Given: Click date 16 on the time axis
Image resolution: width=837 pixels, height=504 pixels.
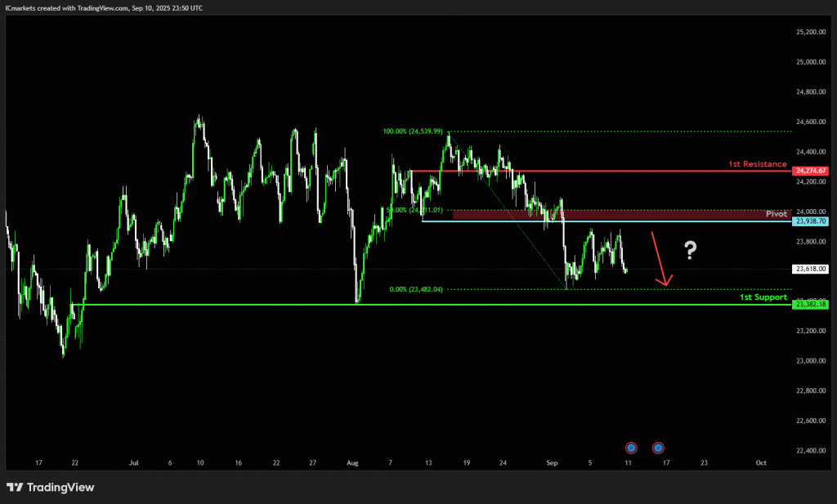Looking at the screenshot, I should point(239,463).
